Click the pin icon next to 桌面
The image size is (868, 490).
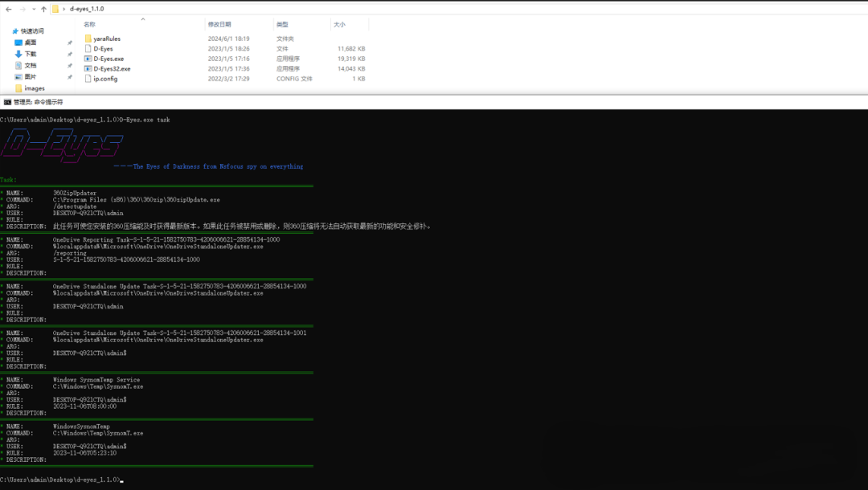point(70,43)
